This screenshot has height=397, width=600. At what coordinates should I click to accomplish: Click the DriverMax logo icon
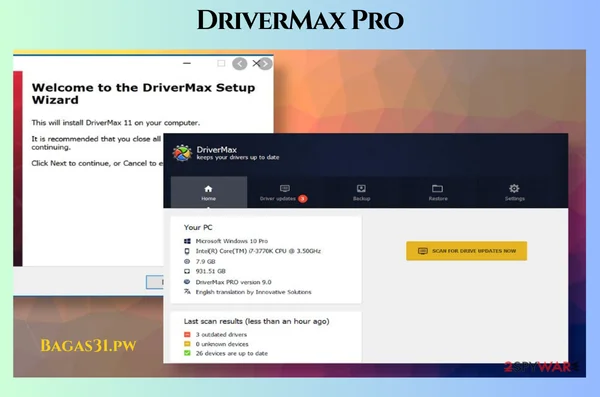[182, 153]
